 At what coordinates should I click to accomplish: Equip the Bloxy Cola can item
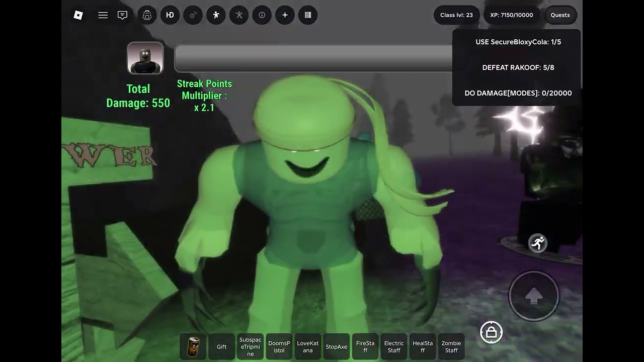[x=193, y=346]
